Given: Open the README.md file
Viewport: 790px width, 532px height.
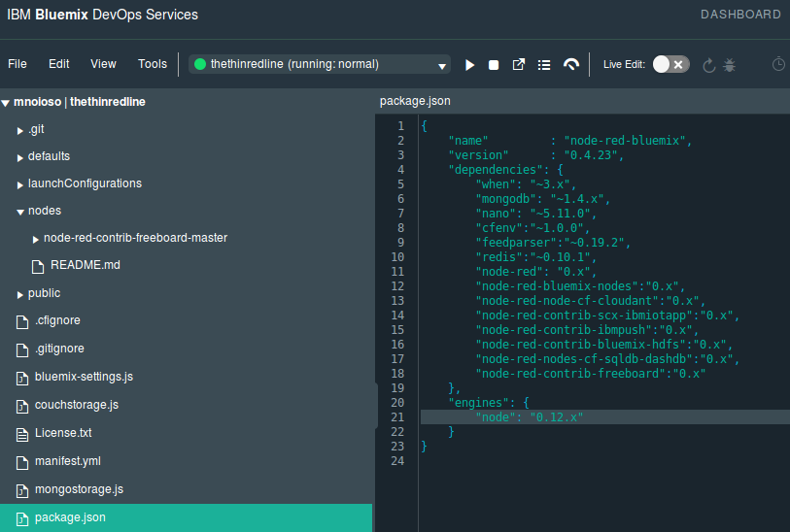Looking at the screenshot, I should pos(86,265).
